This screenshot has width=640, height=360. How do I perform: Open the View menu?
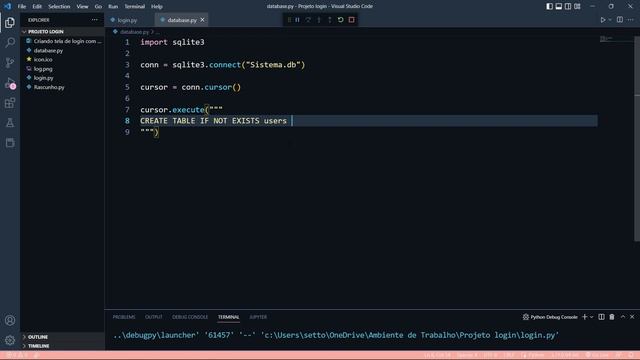coord(82,6)
